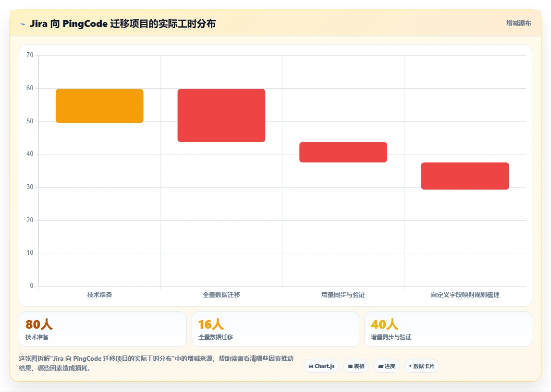551x392 pixels.
Task: Click the chart title Jira 向 PingCode 迁移项目
Action: [x=122, y=24]
